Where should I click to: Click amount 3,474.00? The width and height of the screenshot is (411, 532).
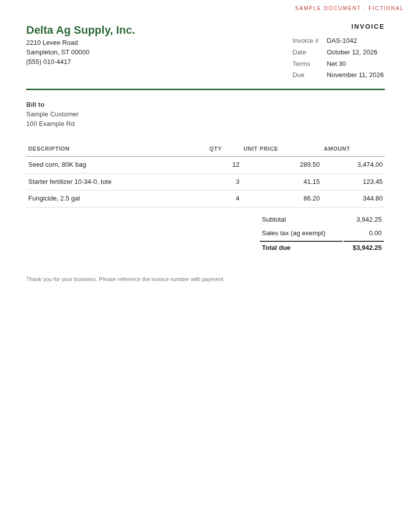click(370, 165)
